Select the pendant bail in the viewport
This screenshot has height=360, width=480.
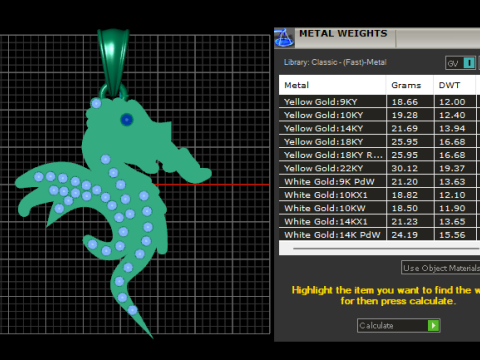[113, 62]
